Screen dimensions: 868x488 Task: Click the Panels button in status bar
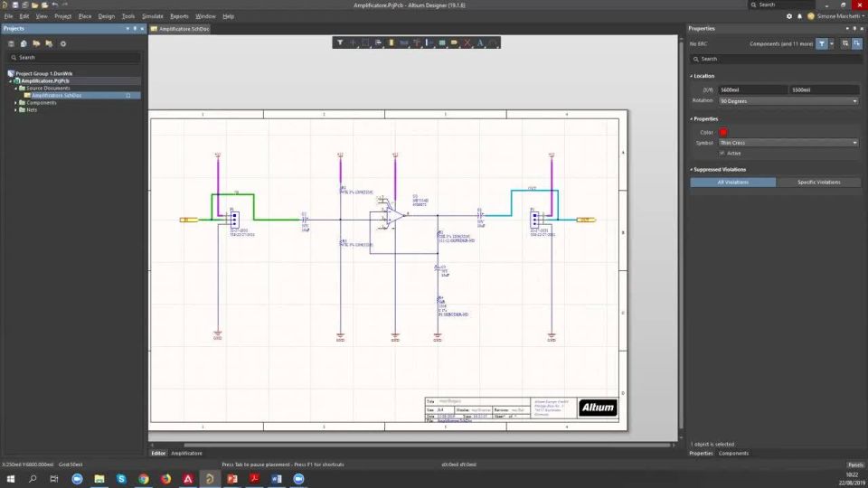855,465
